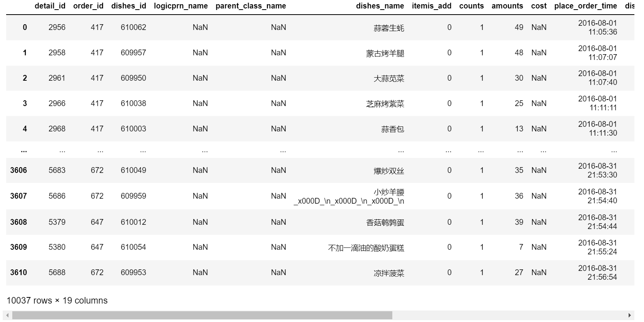Click timestamp 2016-08-31 21:53:30
The width and height of the screenshot is (644, 322).
pyautogui.click(x=598, y=170)
